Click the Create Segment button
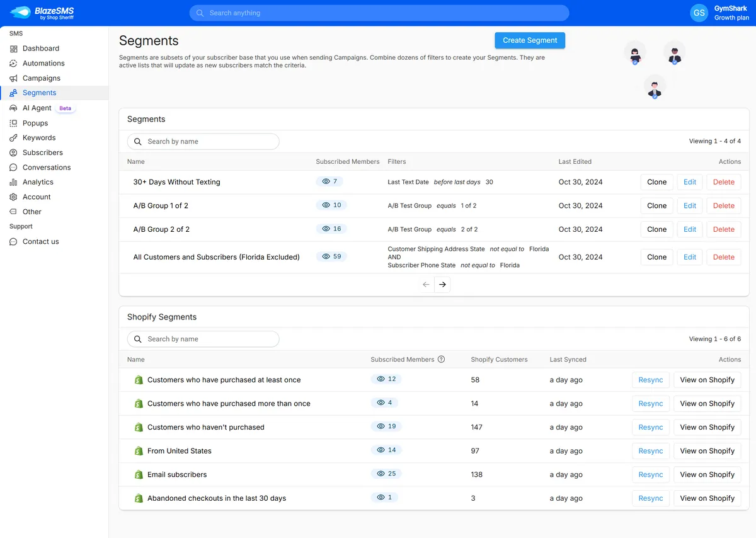The height and width of the screenshot is (538, 756). [x=530, y=40]
